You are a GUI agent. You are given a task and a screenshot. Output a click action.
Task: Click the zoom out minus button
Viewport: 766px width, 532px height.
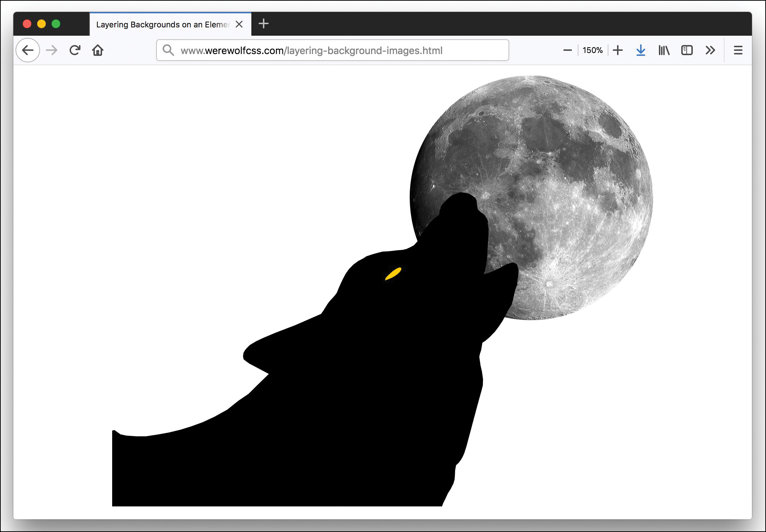[x=567, y=50]
